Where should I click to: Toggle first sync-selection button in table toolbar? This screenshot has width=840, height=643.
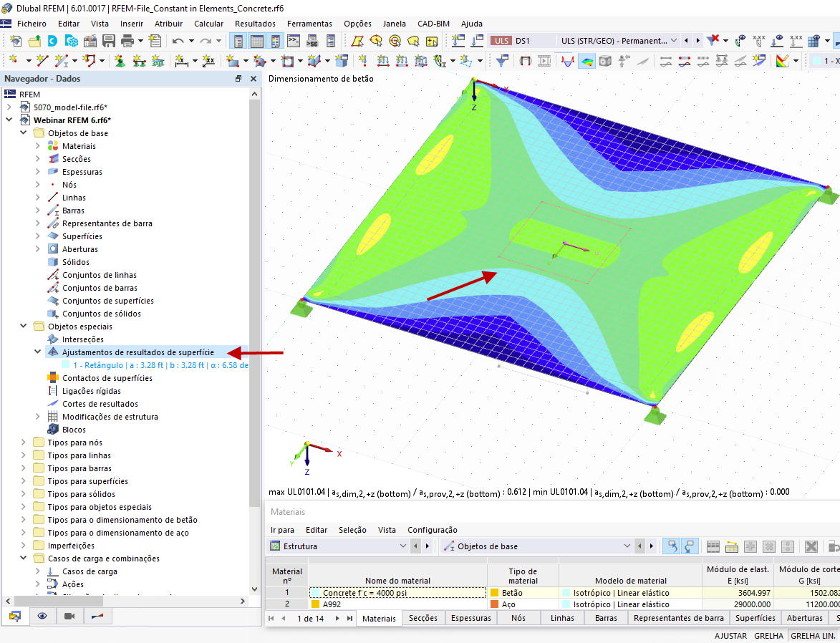coord(672,546)
